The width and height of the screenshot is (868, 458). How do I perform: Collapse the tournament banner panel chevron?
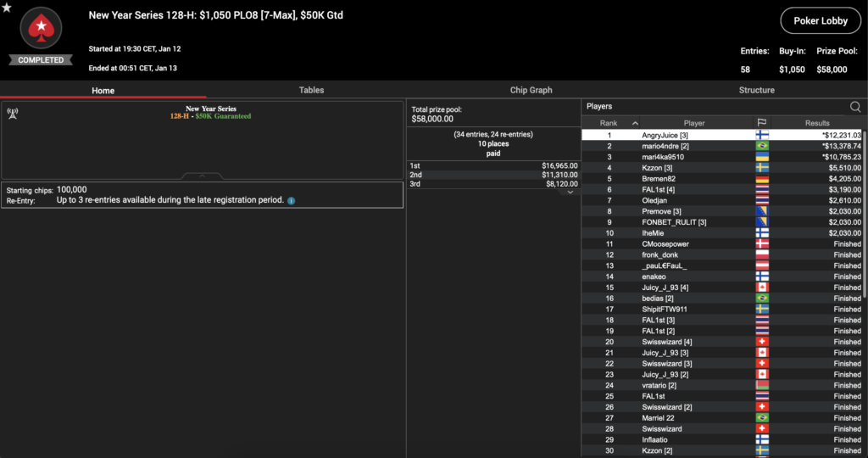pos(202,176)
